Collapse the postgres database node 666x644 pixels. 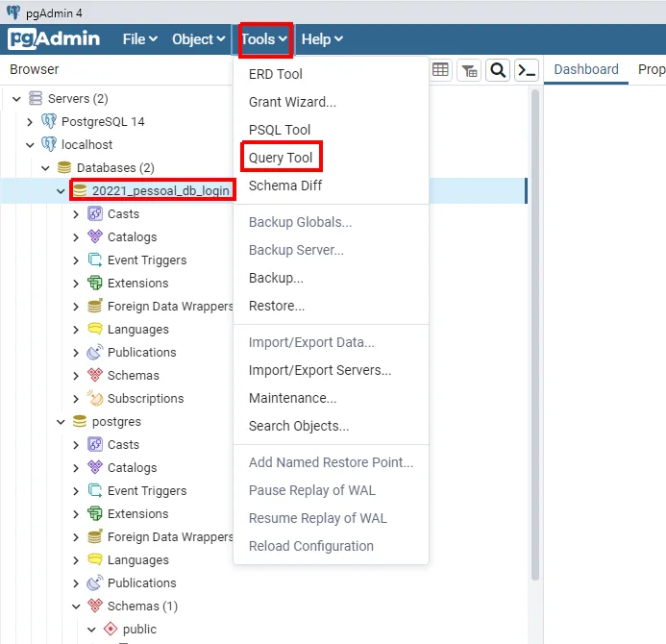[x=61, y=422]
